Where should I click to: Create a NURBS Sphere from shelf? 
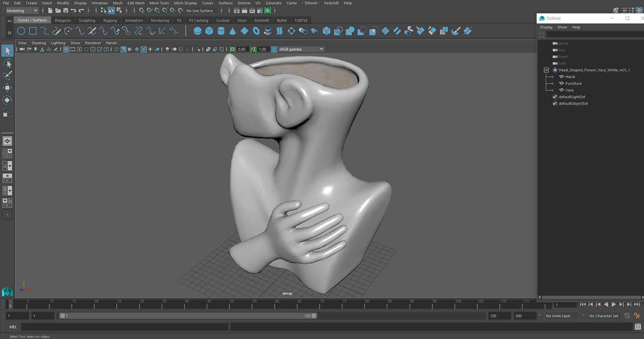pos(198,31)
